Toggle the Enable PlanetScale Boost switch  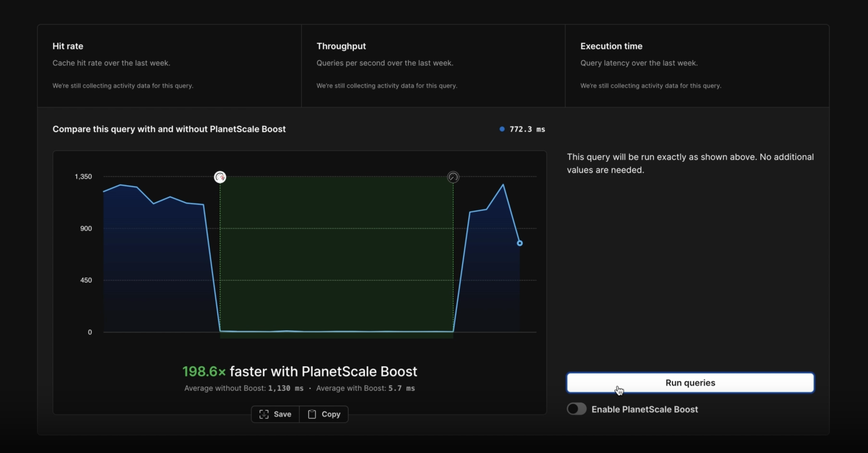pos(576,409)
